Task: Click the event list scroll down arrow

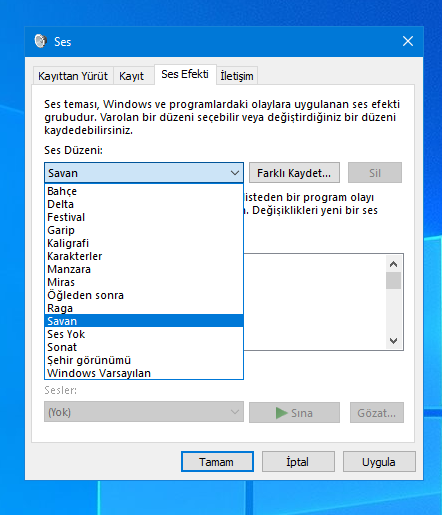Action: [393, 341]
